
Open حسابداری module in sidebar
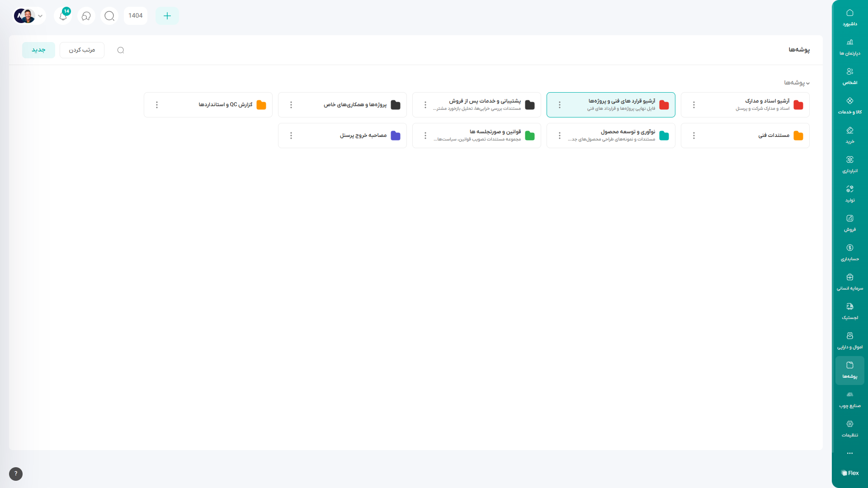pyautogui.click(x=849, y=253)
